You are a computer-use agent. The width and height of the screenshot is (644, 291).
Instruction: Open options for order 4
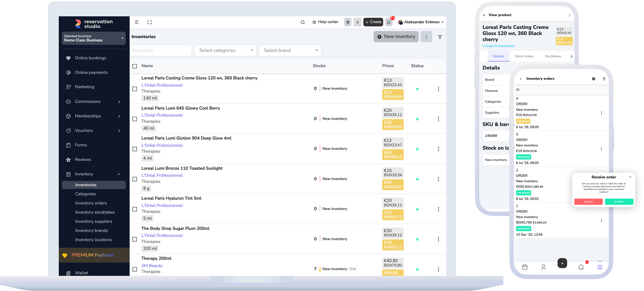pyautogui.click(x=601, y=113)
